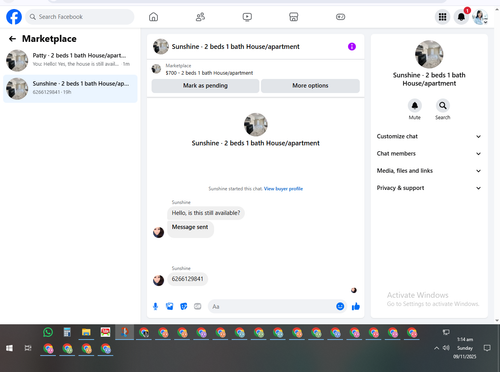The height and width of the screenshot is (372, 500).
Task: Click the 6266129841 message bubble
Action: [187, 279]
